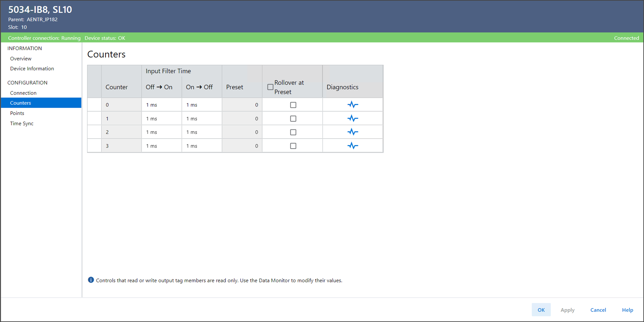Viewport: 644px width, 322px height.
Task: Select Off to On filter time for counter 2
Action: coord(161,132)
